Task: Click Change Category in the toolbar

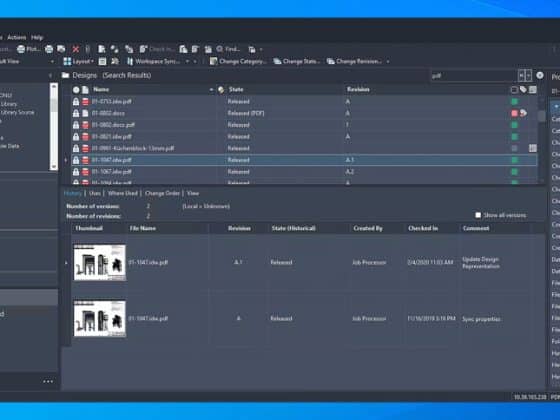Action: pyautogui.click(x=238, y=61)
